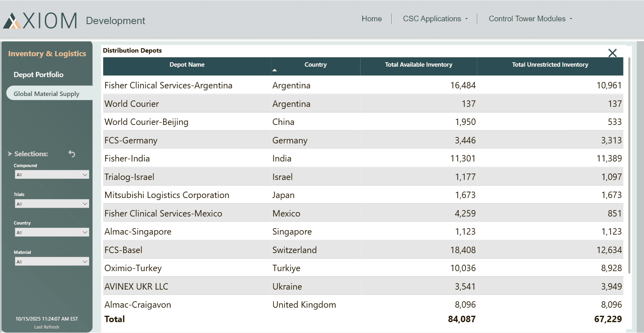Reset selections with the undo arrow
This screenshot has height=333, width=644.
(x=72, y=153)
